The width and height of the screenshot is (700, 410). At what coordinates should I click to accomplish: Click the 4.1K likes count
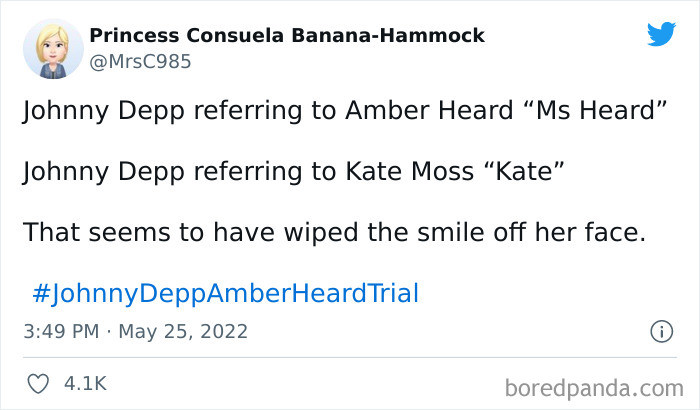(x=85, y=384)
